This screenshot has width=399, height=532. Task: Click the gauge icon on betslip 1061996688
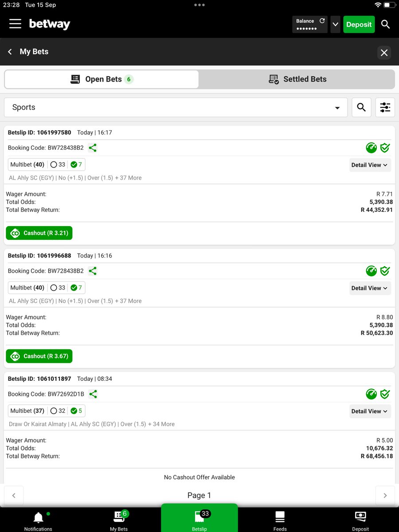click(372, 271)
